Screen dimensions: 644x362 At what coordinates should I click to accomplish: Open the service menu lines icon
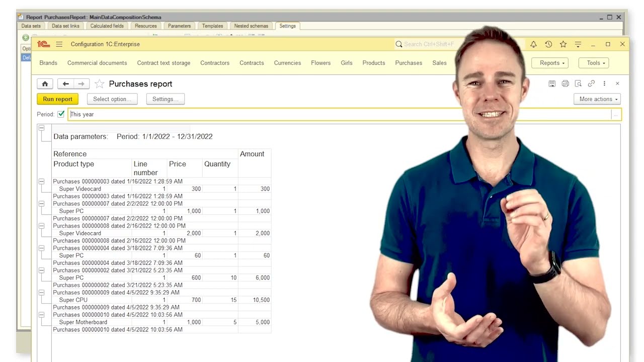[578, 44]
